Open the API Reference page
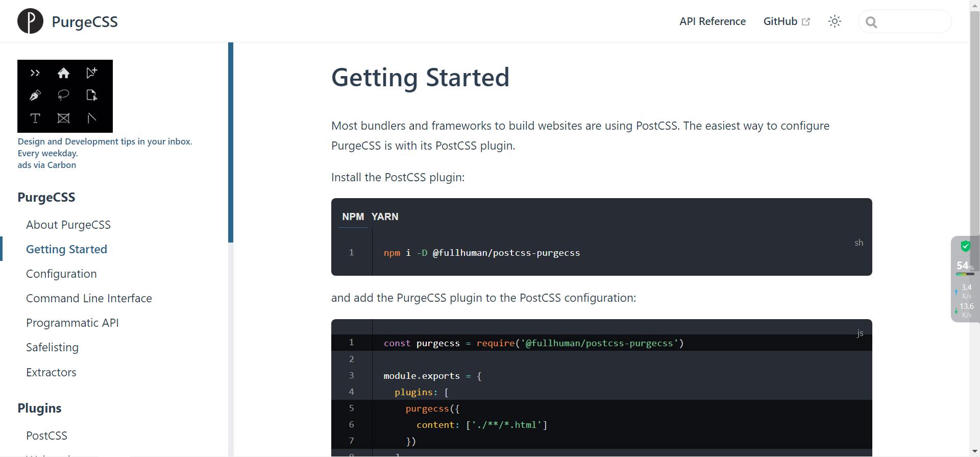This screenshot has width=980, height=457. [712, 21]
